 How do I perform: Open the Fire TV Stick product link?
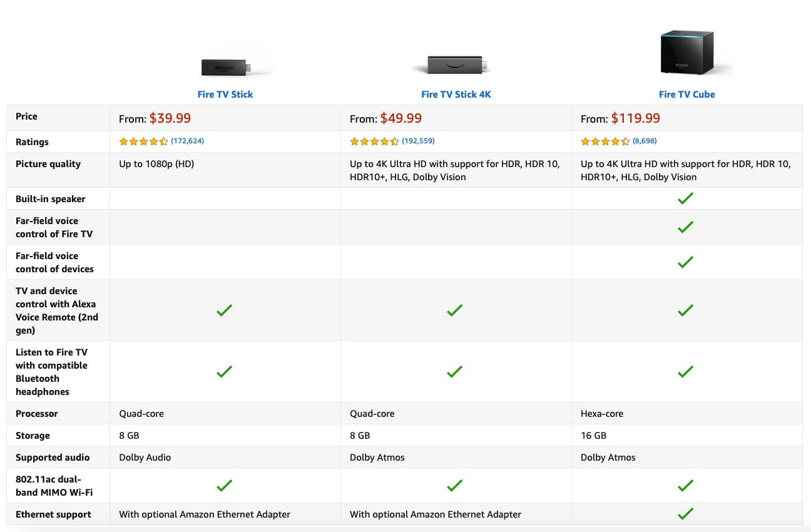click(225, 95)
